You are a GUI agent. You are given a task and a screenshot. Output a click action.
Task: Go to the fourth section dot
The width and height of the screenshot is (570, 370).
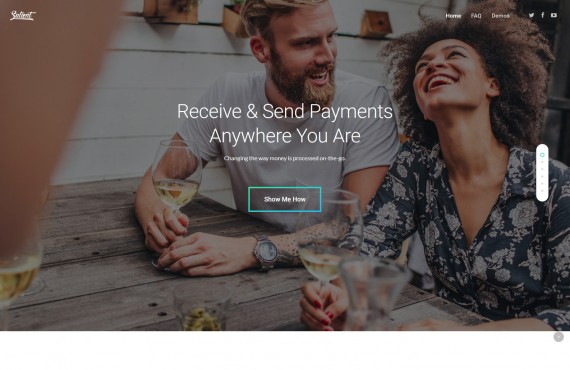pyautogui.click(x=542, y=176)
